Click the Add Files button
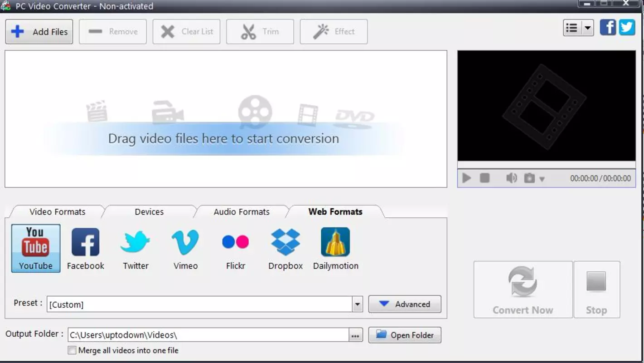644x363 pixels. pos(39,32)
